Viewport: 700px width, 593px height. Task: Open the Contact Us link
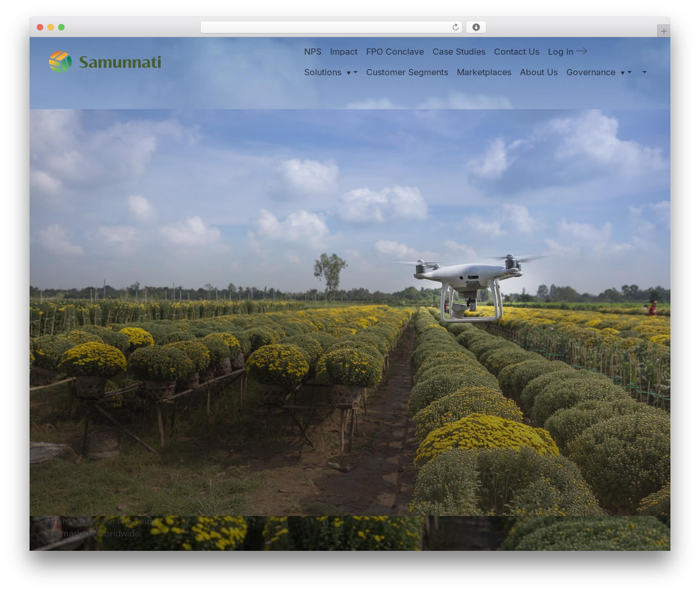click(x=517, y=51)
